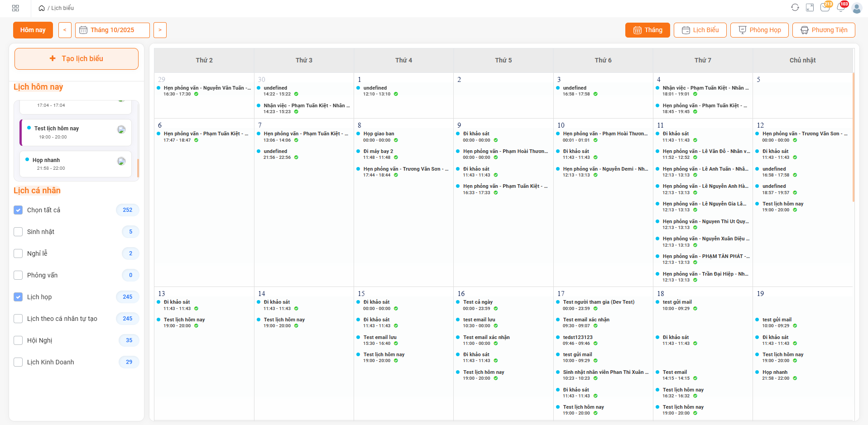Viewport: 868px width, 425px height.
Task: Open the notifications bell with 103 badge
Action: (841, 8)
